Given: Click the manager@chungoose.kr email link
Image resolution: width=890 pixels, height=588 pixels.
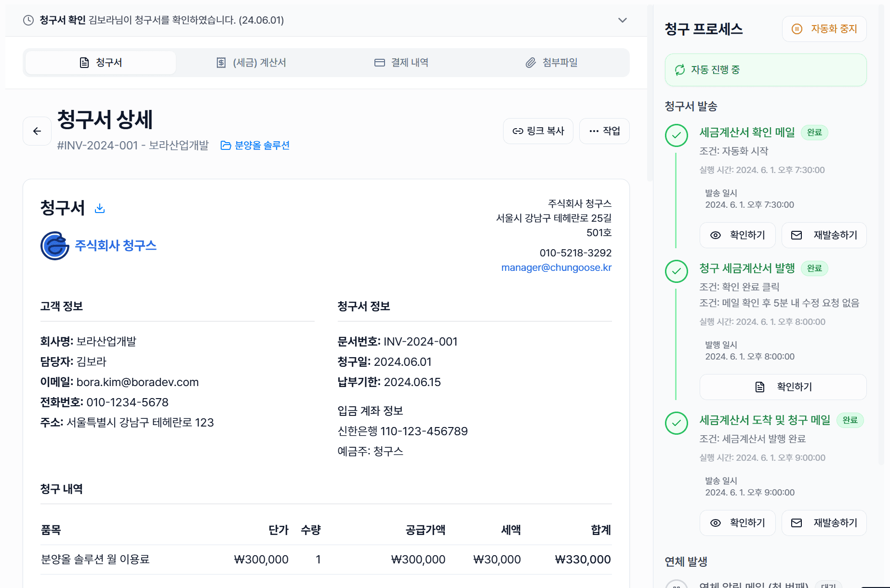Looking at the screenshot, I should coord(557,267).
